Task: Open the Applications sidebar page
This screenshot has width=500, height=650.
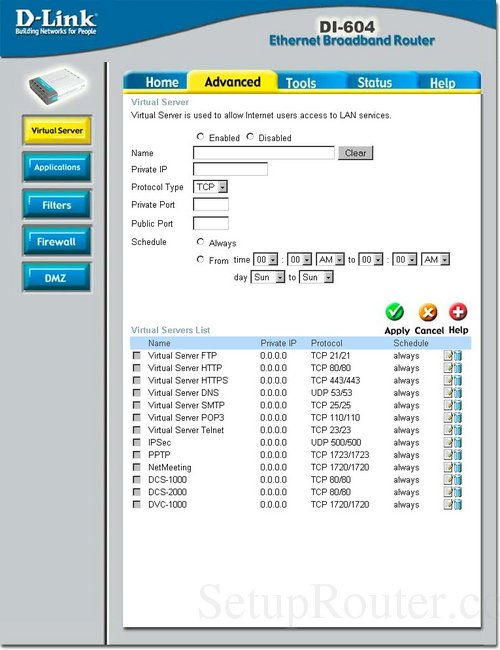Action: click(x=57, y=167)
